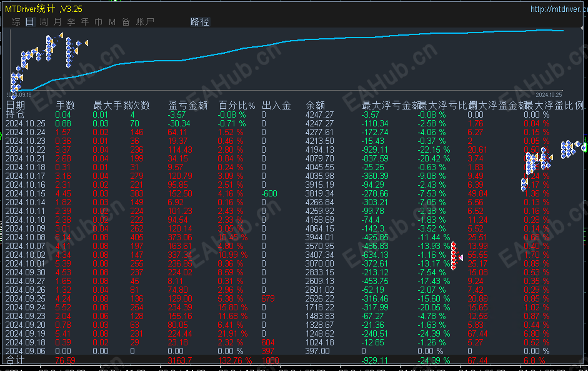Click the -837.59 floating loss value
This screenshot has height=371, width=588.
(x=375, y=158)
